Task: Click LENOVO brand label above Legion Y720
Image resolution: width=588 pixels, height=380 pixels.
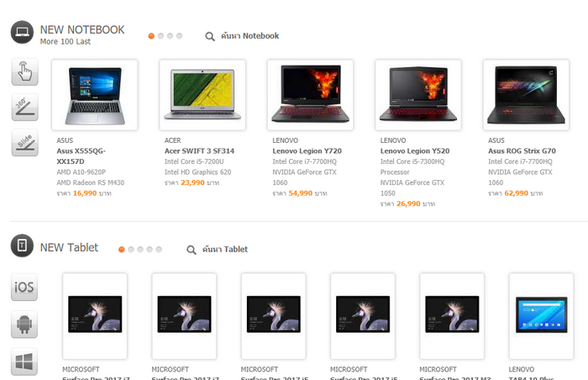Action: point(285,140)
